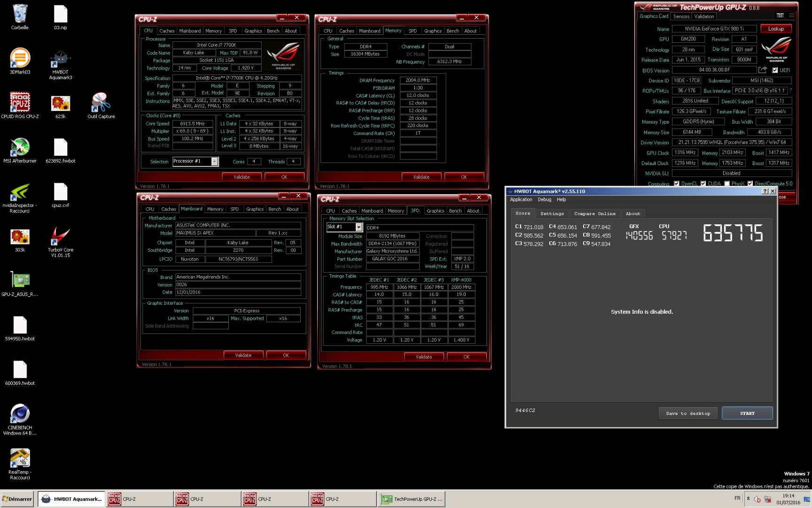Select the cpuz.cvf file icon
812x508 pixels.
pyautogui.click(x=61, y=195)
